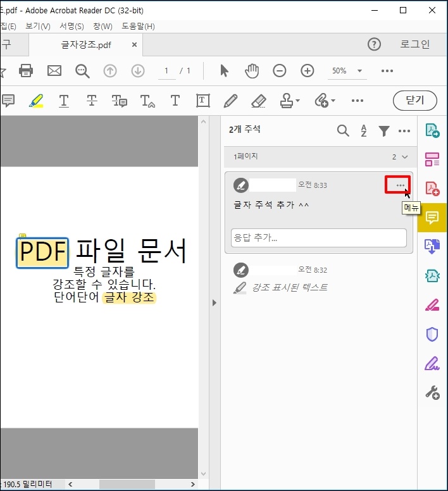448x491 pixels.
Task: Select the highlight text tool
Action: coord(36,101)
